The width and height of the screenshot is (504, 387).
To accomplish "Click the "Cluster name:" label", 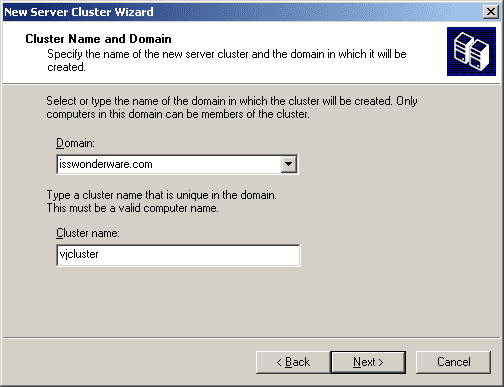I will [88, 233].
